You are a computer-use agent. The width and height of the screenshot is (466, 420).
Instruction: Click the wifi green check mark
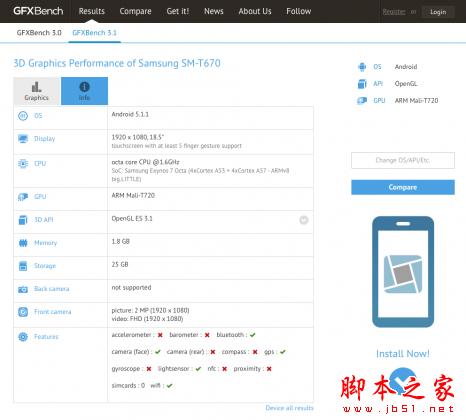pos(169,386)
